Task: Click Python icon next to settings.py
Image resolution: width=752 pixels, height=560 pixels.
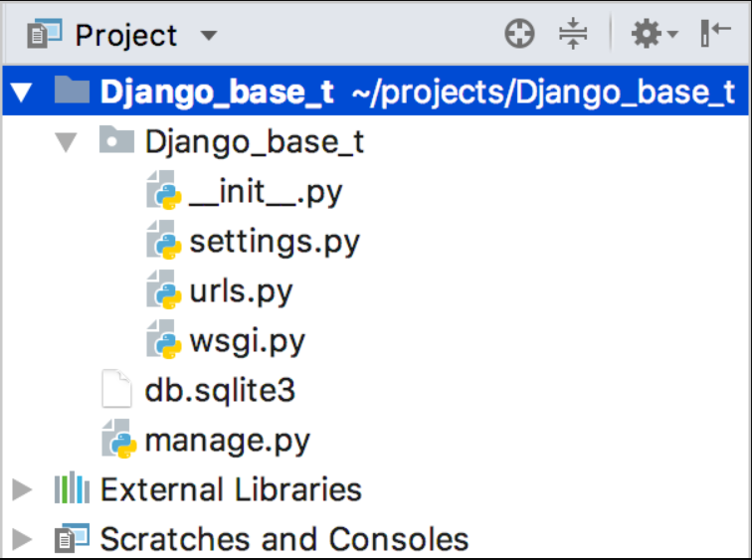Action: [x=164, y=240]
